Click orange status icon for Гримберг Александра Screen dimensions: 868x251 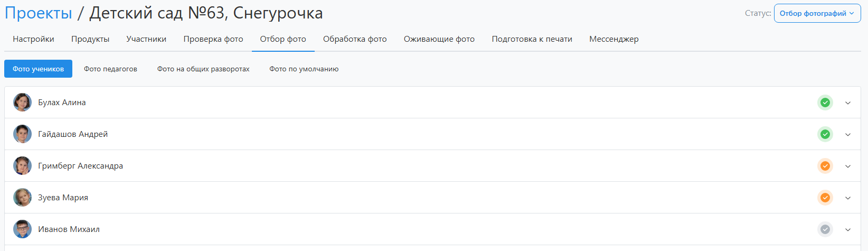coord(825,166)
